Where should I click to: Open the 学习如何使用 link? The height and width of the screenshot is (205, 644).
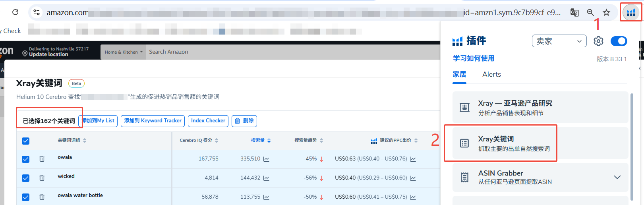click(474, 58)
